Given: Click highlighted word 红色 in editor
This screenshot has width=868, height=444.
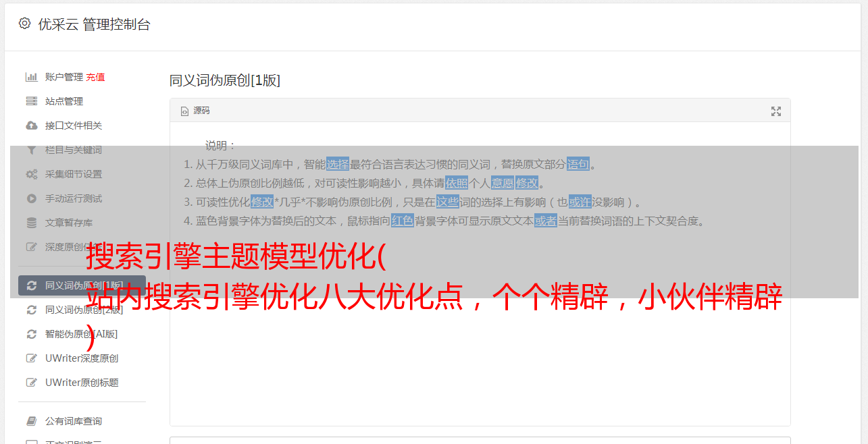Looking at the screenshot, I should (403, 221).
